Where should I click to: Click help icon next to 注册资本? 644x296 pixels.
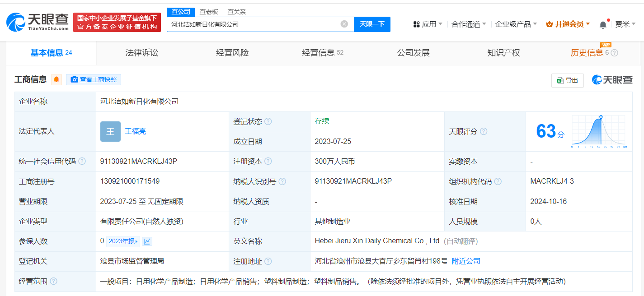(268, 162)
